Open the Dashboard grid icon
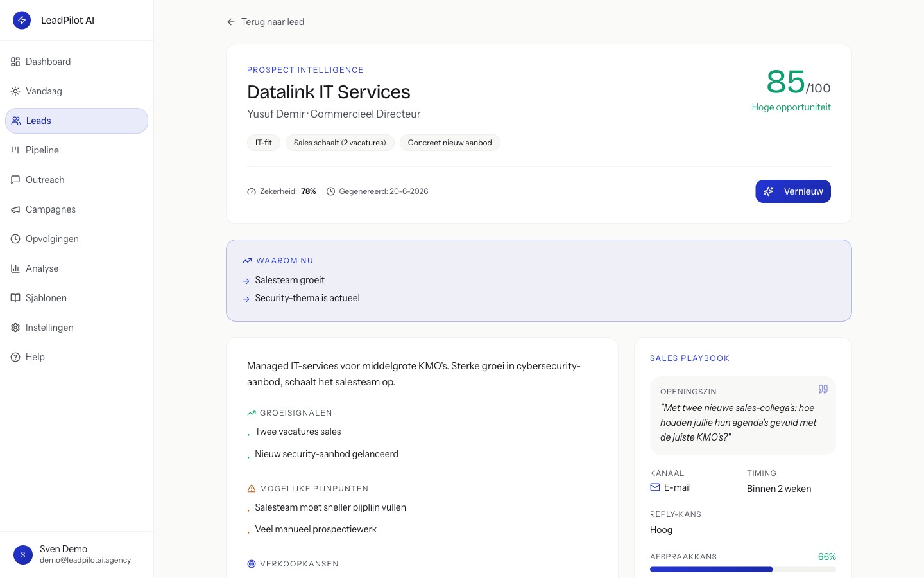The image size is (924, 578). point(15,62)
